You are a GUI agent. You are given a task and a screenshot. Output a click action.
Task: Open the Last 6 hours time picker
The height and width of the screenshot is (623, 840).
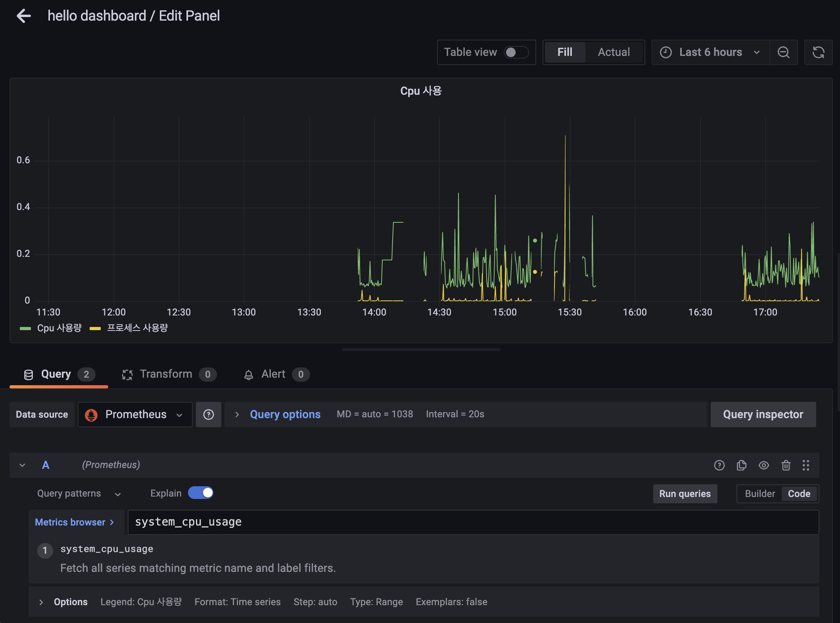click(710, 52)
